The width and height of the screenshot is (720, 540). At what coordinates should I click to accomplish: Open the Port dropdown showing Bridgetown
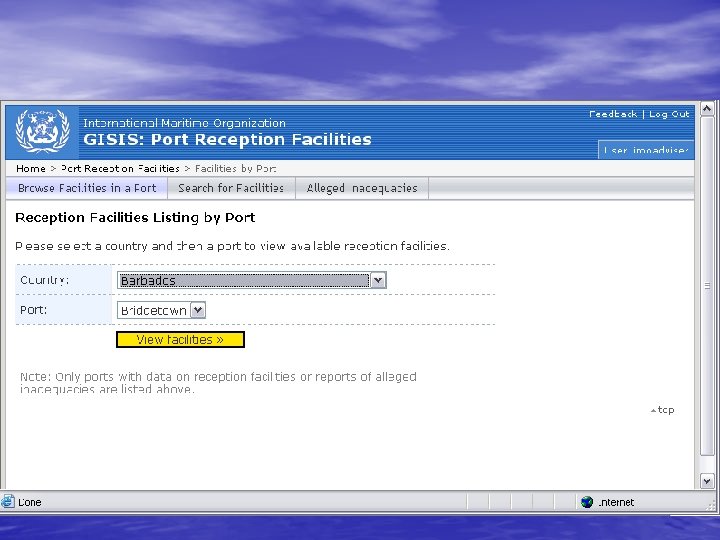point(161,310)
